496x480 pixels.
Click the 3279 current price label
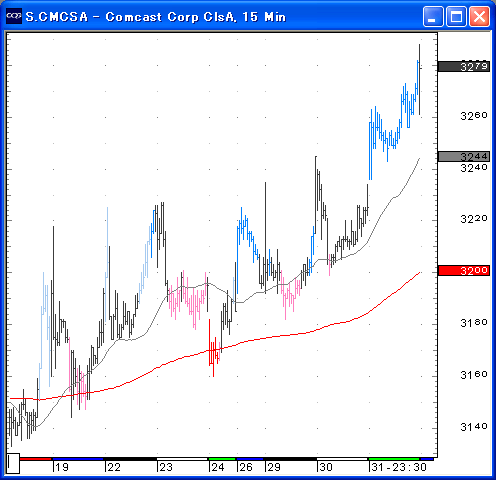pos(464,66)
